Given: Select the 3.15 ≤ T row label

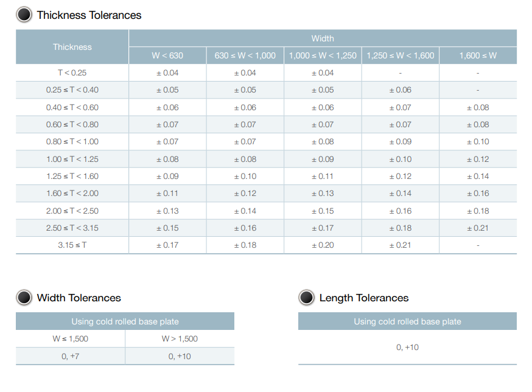Looking at the screenshot, I should click(72, 245).
